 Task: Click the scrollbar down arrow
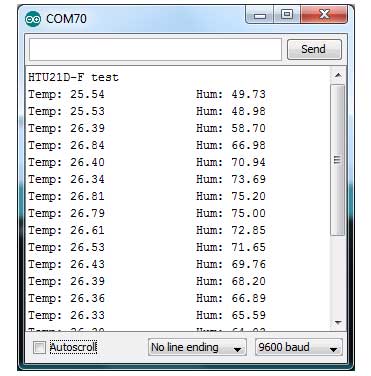338,322
